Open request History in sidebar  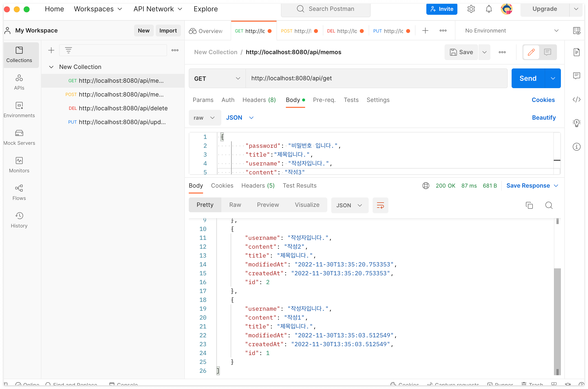coord(19,220)
